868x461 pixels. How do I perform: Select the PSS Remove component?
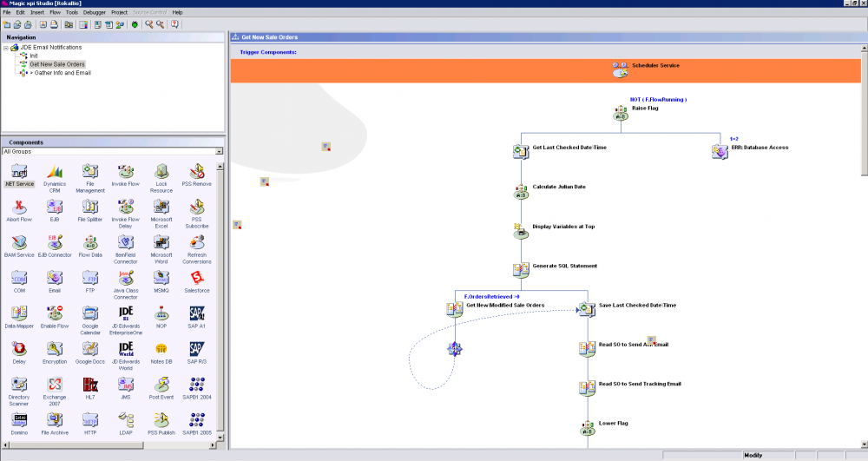pyautogui.click(x=196, y=176)
